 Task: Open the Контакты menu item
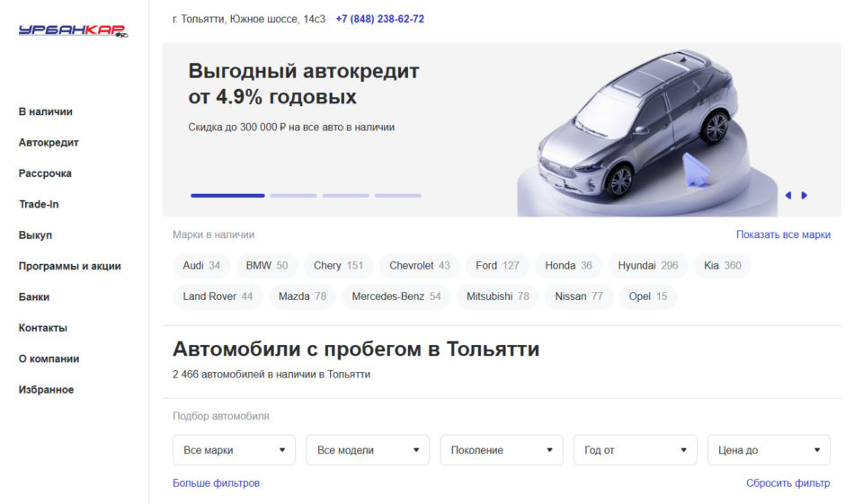click(43, 328)
